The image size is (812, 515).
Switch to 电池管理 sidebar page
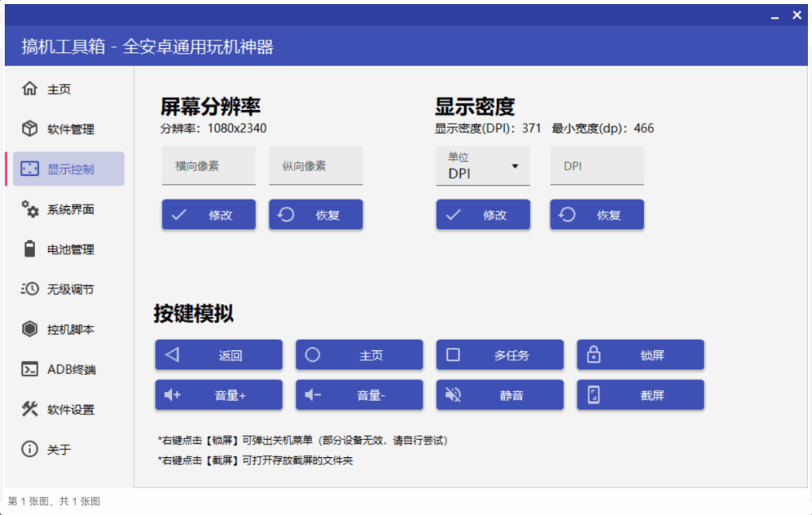(69, 250)
